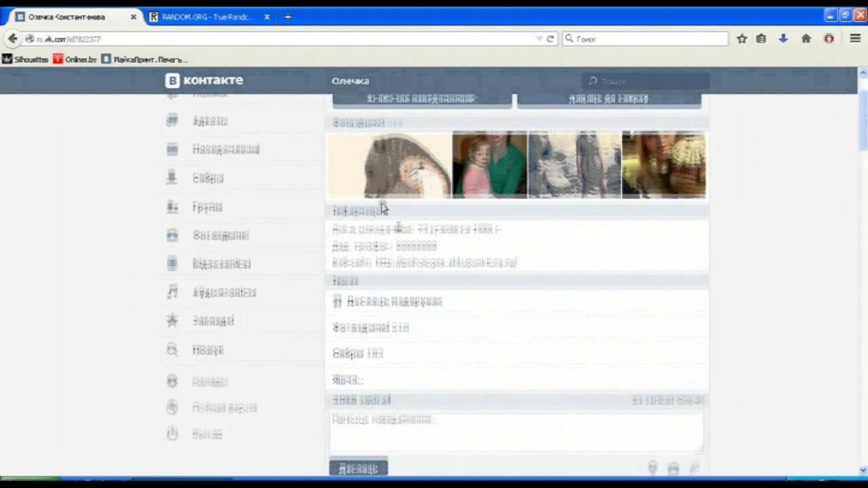
Task: Switch to Полная версия in sidebar
Action: point(212,408)
